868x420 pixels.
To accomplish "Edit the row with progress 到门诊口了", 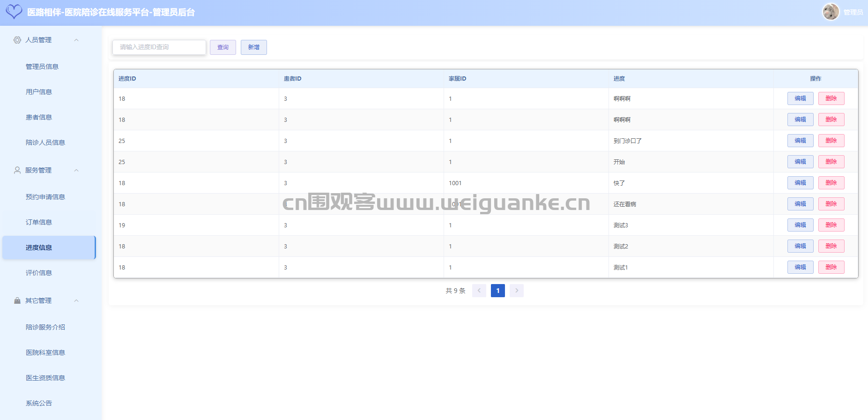I will [800, 141].
